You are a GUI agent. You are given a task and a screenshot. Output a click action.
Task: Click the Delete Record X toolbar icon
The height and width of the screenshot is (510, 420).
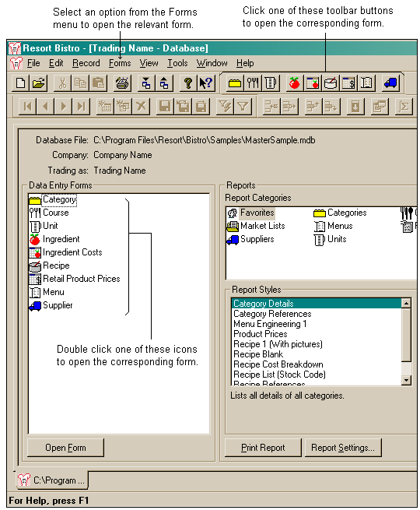click(141, 107)
